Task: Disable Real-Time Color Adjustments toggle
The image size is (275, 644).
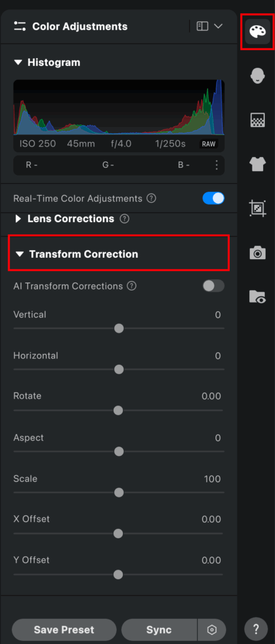Action: coord(213,198)
